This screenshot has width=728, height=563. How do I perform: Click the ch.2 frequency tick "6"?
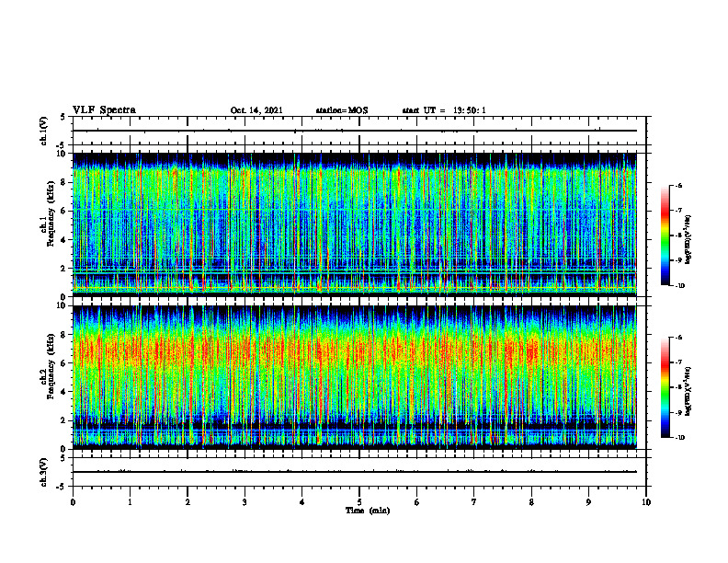point(64,363)
